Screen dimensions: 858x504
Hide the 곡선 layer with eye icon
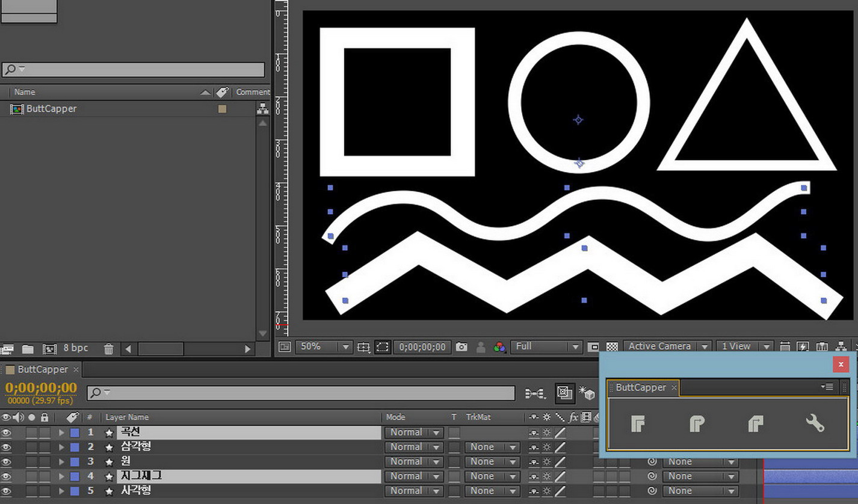pos(6,432)
